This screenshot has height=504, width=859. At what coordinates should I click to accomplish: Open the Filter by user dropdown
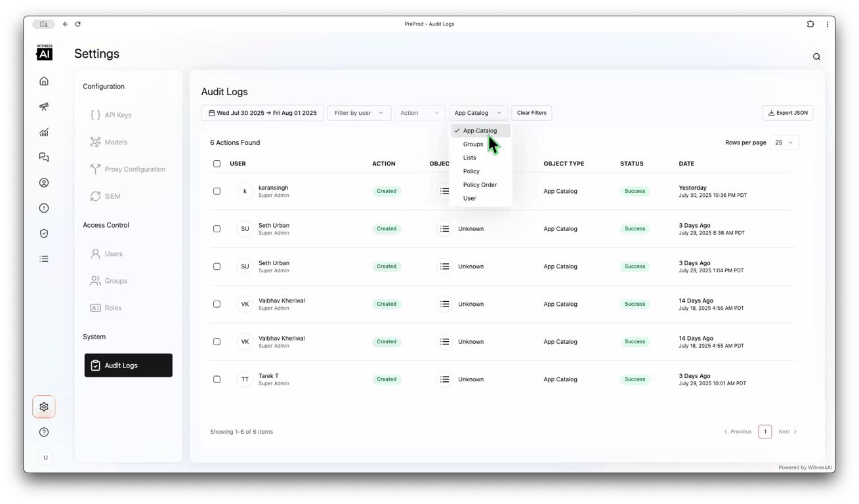pyautogui.click(x=359, y=113)
